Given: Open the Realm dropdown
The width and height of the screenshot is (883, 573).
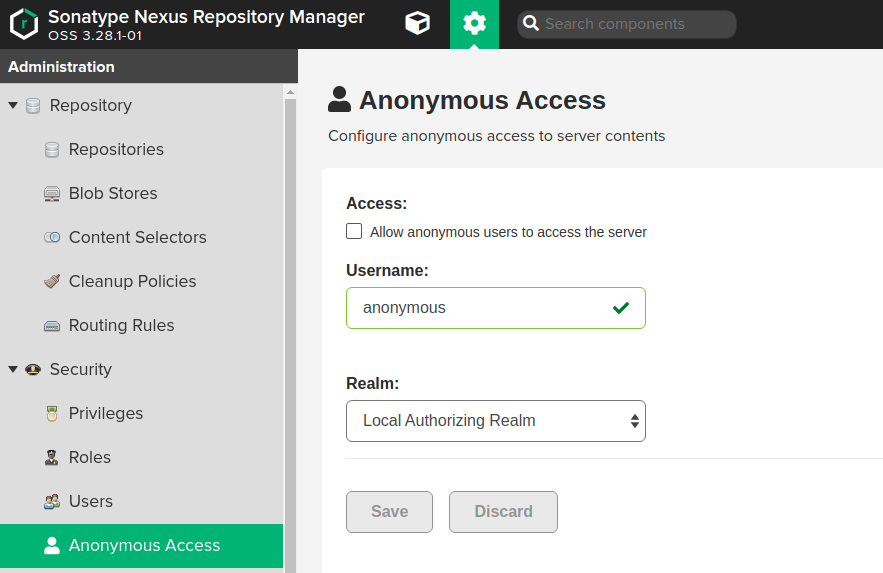Looking at the screenshot, I should tap(495, 421).
